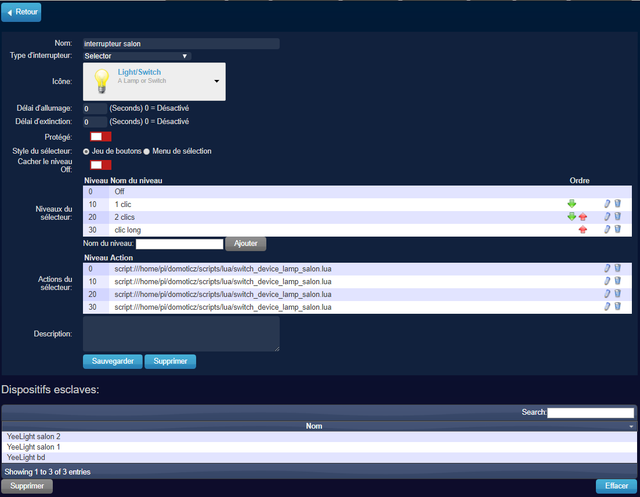The image size is (640, 497).
Task: Go back with the Retour button
Action: (21, 12)
